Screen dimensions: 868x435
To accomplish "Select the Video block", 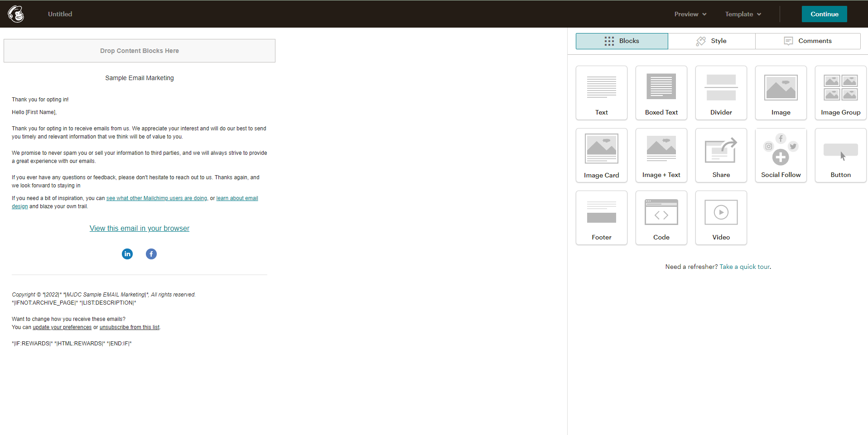I will [721, 217].
